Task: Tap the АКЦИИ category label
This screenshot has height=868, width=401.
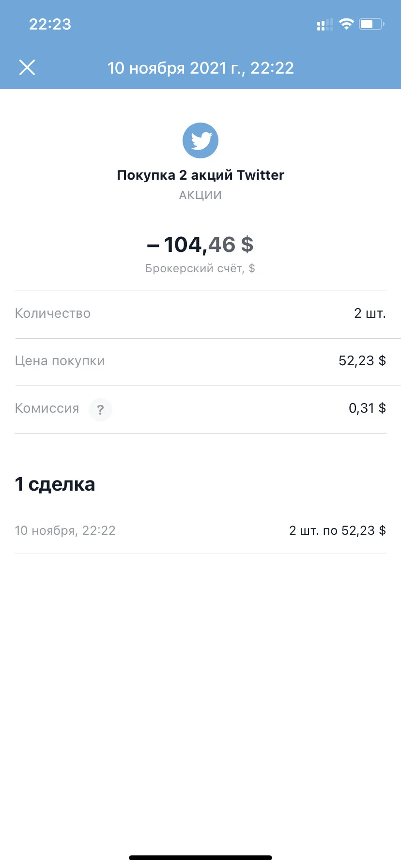Action: pos(200,195)
